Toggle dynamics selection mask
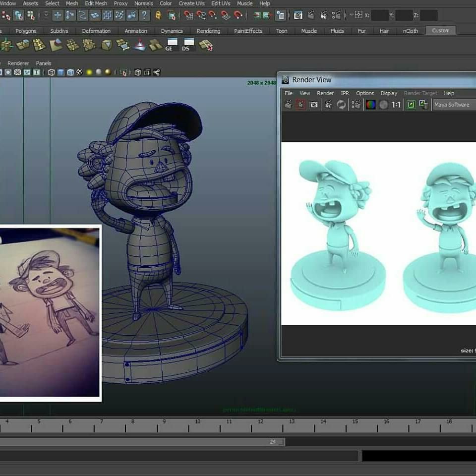Image resolution: width=476 pixels, height=476 pixels. (119, 15)
